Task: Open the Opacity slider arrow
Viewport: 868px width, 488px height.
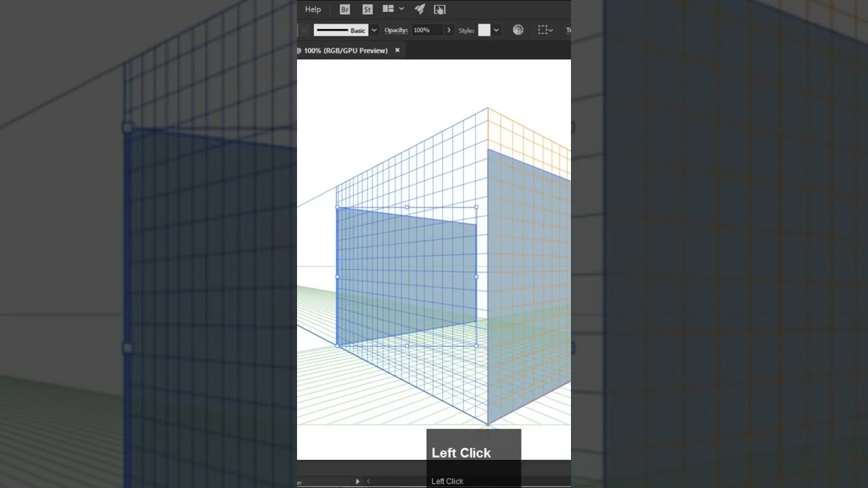Action: coord(448,30)
